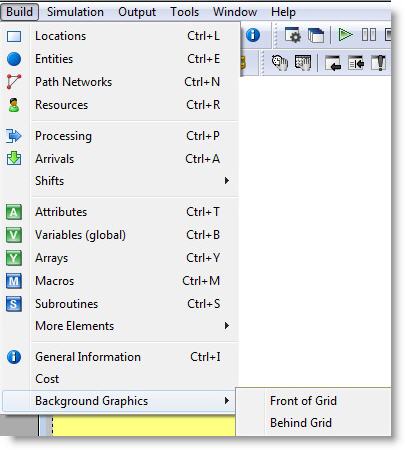The image size is (405, 450).
Task: Click the yellow highlighted field below menu
Action: coord(144,426)
